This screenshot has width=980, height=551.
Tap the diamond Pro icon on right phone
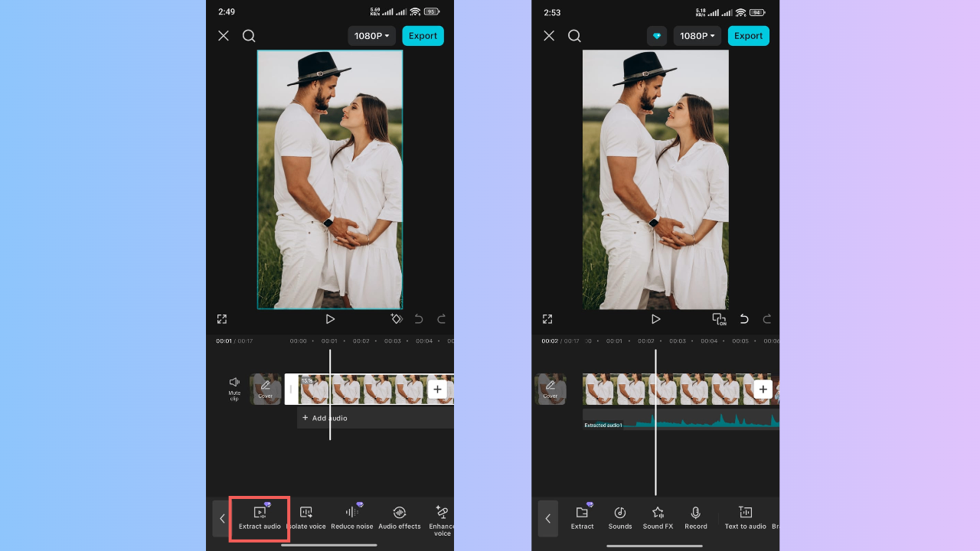click(657, 36)
